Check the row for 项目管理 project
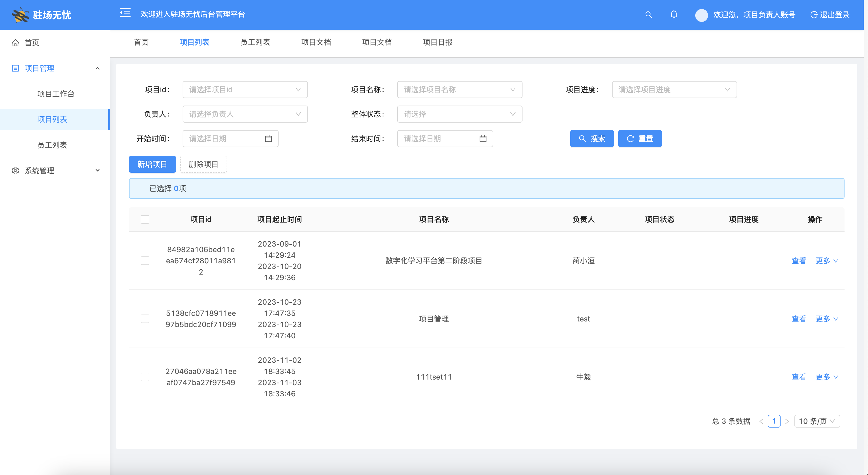This screenshot has width=868, height=475. 145,319
